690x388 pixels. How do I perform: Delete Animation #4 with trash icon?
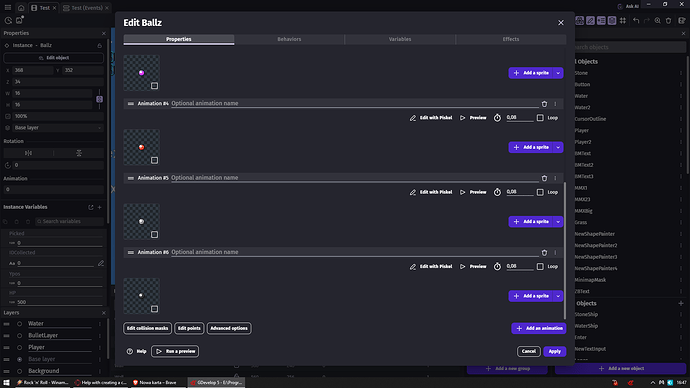tap(544, 104)
